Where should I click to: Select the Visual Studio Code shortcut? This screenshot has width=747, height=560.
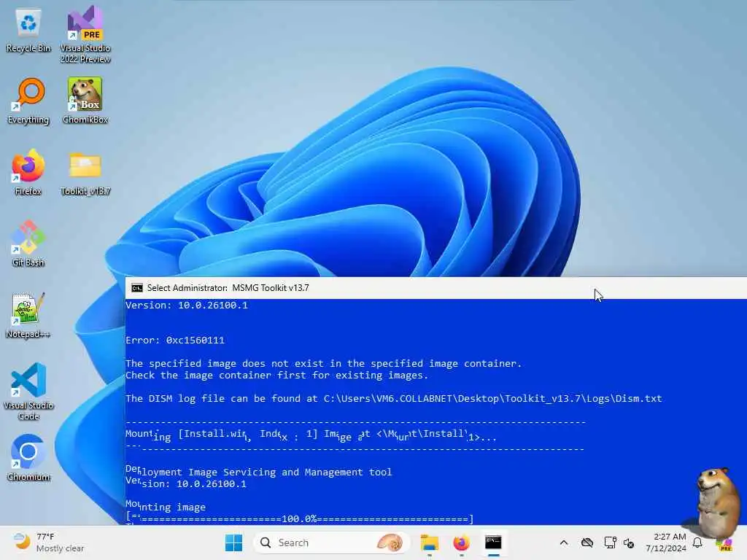[x=28, y=392]
